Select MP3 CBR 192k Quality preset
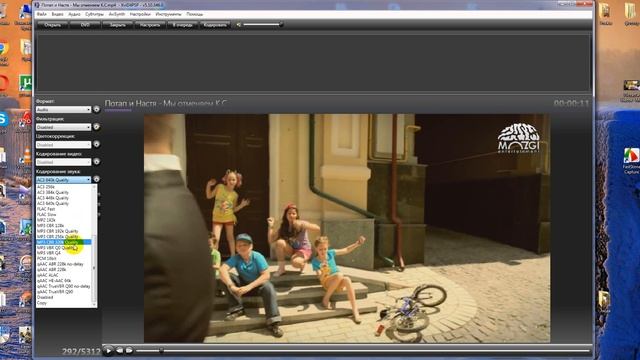The width and height of the screenshot is (640, 360). click(x=64, y=231)
